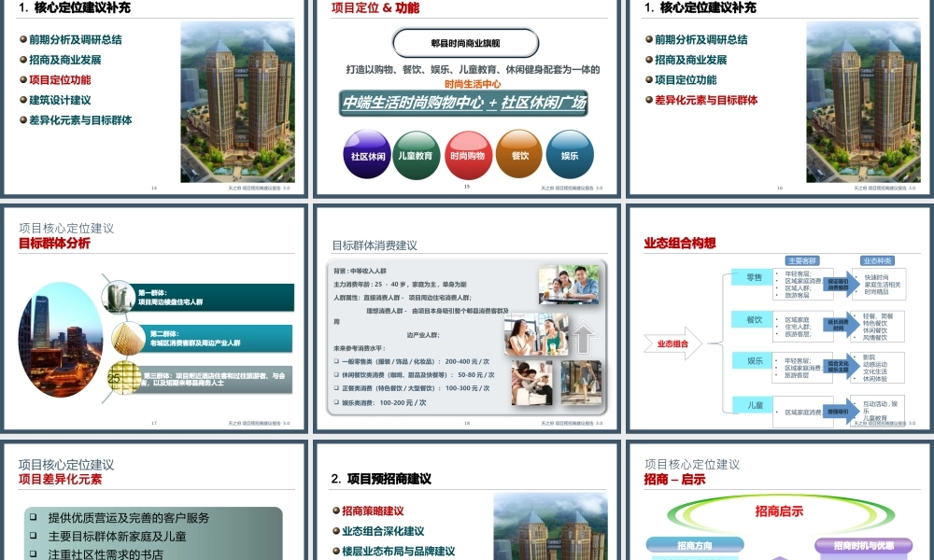
Task: Click the blue 娱乐 circle
Action: 570,155
